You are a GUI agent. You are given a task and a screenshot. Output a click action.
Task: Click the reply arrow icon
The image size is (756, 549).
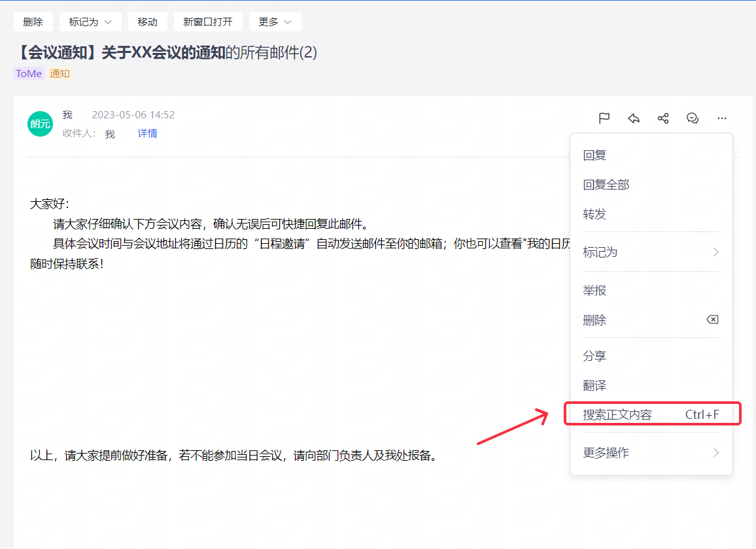click(634, 118)
